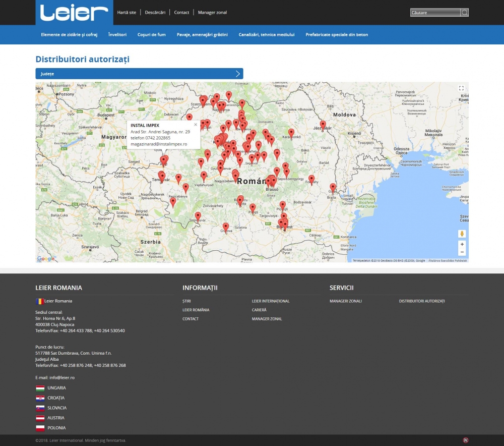Click the Căutare search field

click(435, 13)
